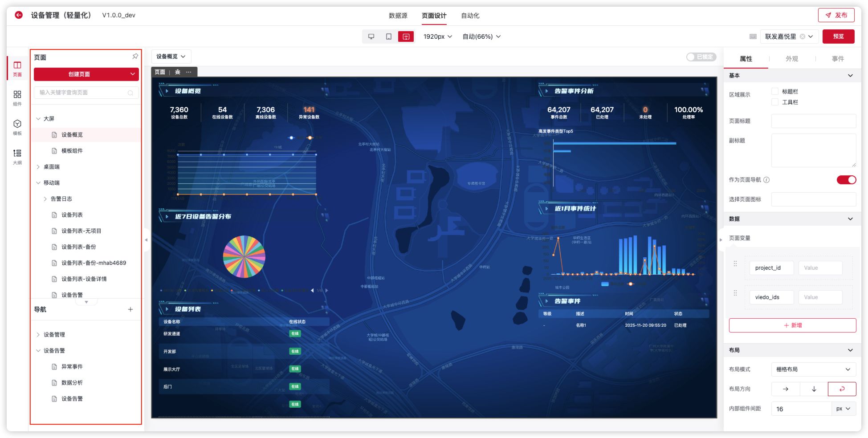
Task: Open the 大纲 outline sidebar panel
Action: tap(17, 156)
